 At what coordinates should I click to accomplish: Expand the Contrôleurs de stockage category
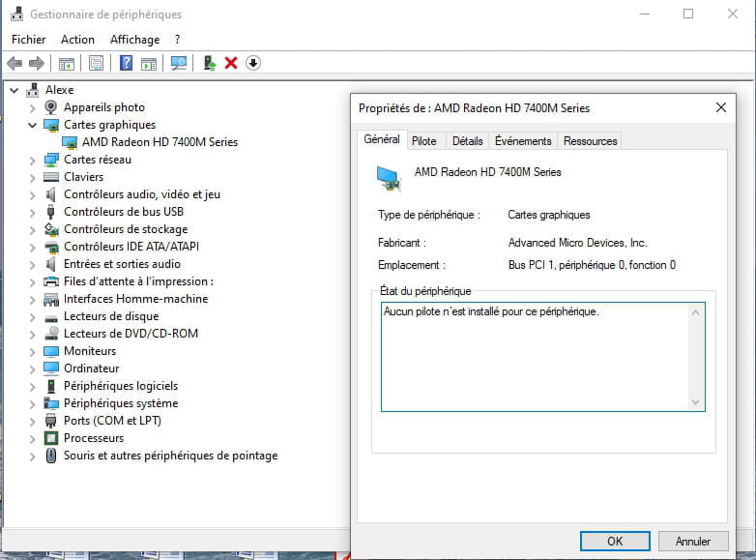pos(32,230)
